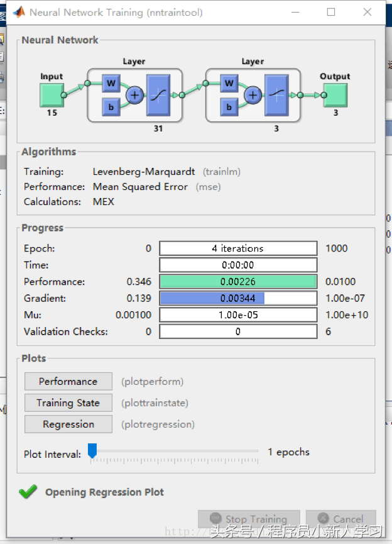Image resolution: width=392 pixels, height=544 pixels.
Task: Click the Epoch progress bar
Action: (x=238, y=248)
